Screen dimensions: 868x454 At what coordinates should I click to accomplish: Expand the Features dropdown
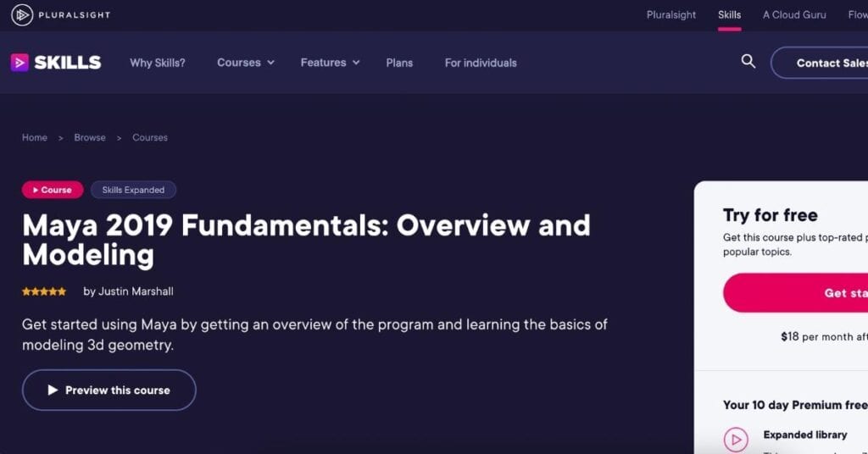click(330, 63)
